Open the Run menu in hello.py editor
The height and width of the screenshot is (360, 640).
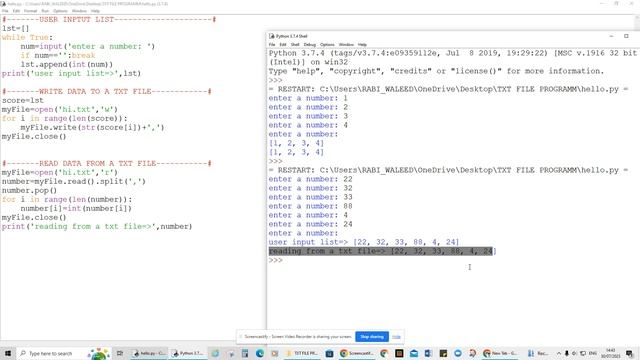point(45,11)
